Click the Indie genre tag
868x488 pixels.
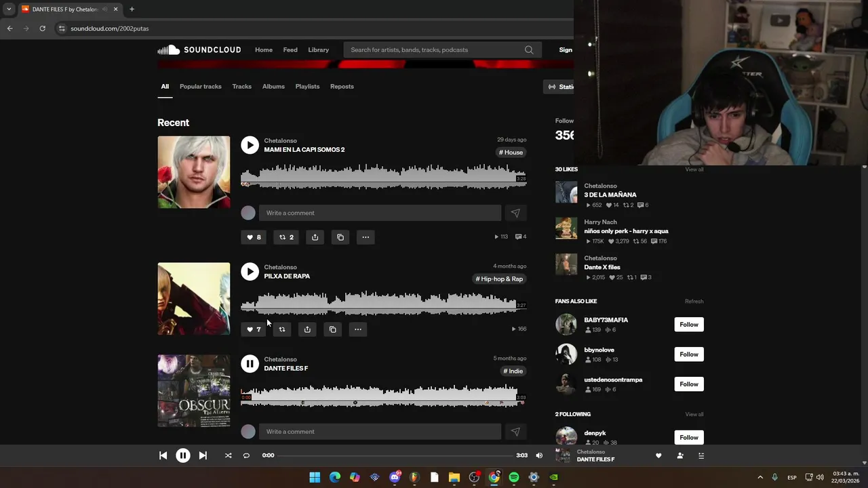(x=513, y=371)
